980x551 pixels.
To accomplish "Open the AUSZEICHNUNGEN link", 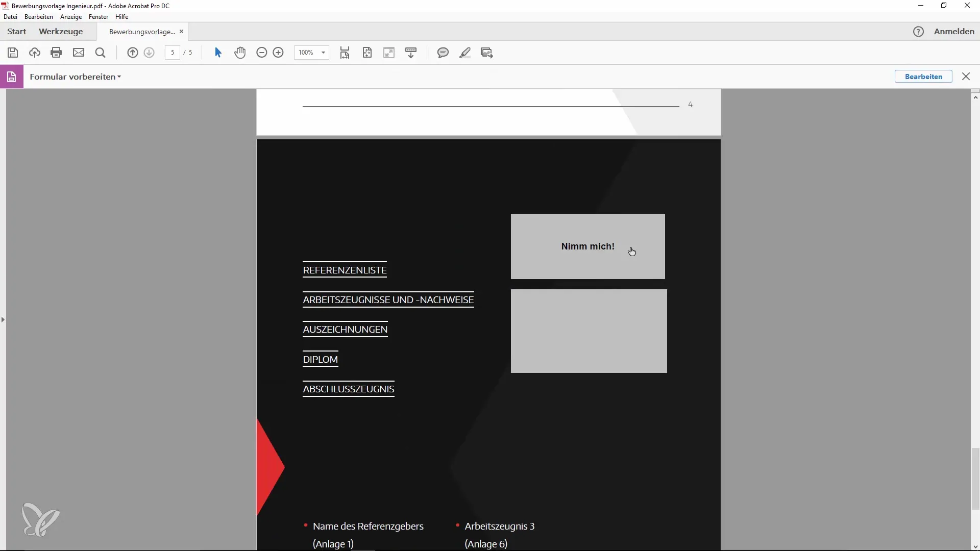I will (345, 330).
